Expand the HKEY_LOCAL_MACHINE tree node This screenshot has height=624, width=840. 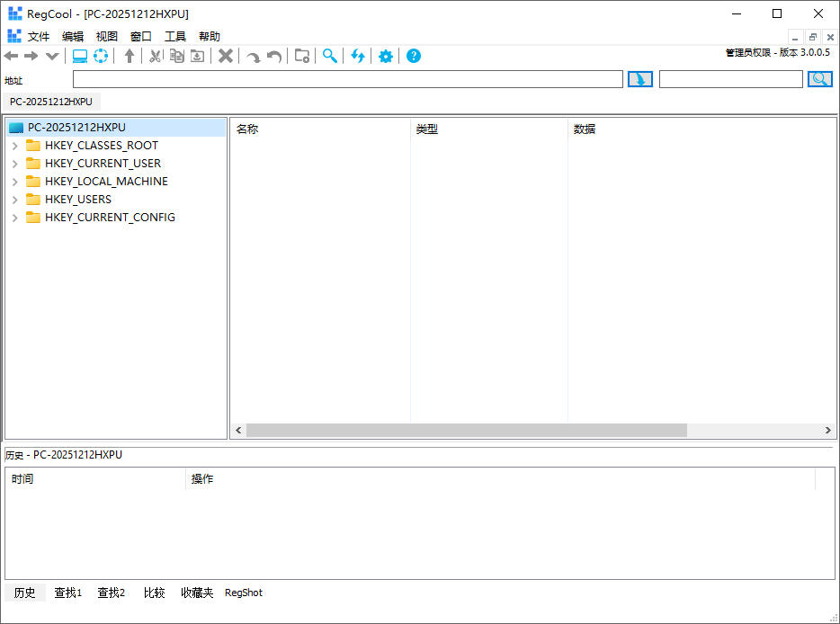[x=15, y=182]
